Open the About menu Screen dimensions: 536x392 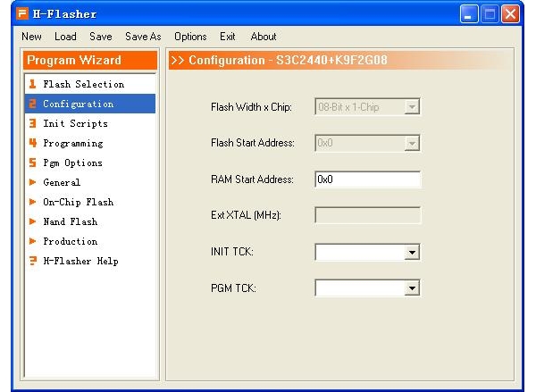point(264,37)
